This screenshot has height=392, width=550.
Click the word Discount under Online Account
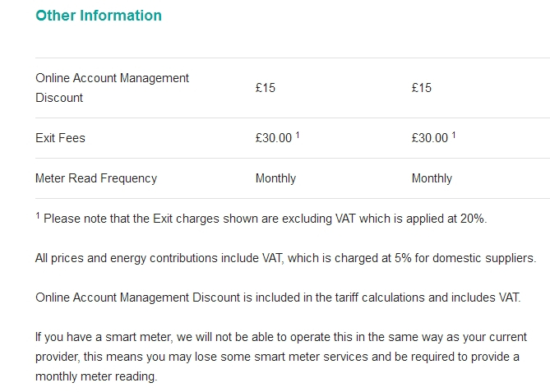point(59,98)
